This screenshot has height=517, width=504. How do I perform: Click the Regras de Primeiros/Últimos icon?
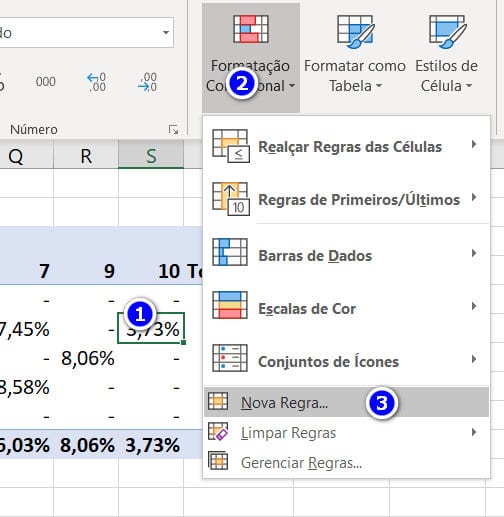231,199
